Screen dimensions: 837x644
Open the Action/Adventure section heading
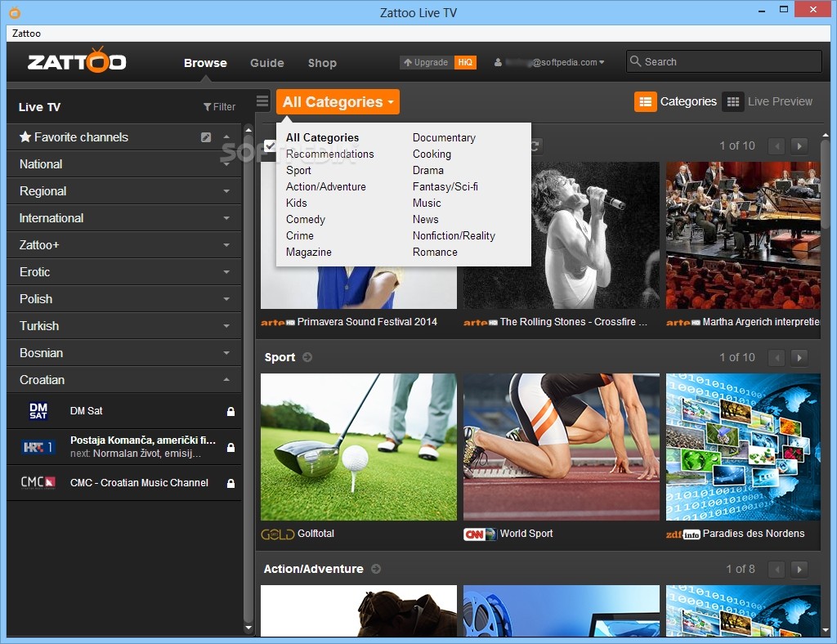(313, 569)
